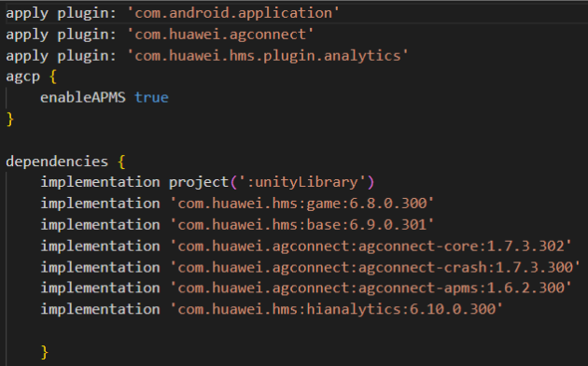The height and width of the screenshot is (366, 588).
Task: Click the hianalytics:6.10.0.300 dependency string
Action: click(336, 309)
